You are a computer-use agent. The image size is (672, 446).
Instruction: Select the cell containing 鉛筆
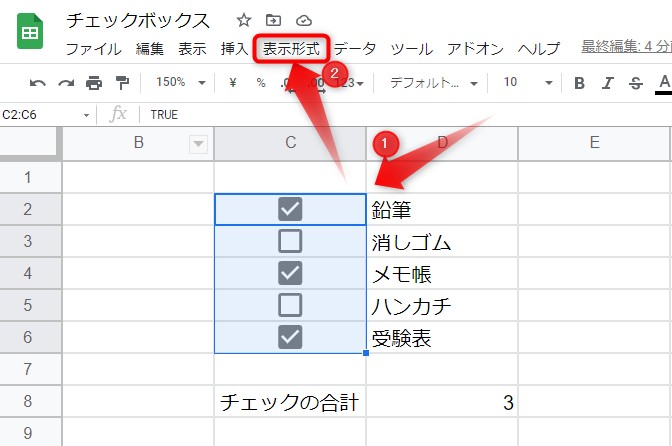442,209
